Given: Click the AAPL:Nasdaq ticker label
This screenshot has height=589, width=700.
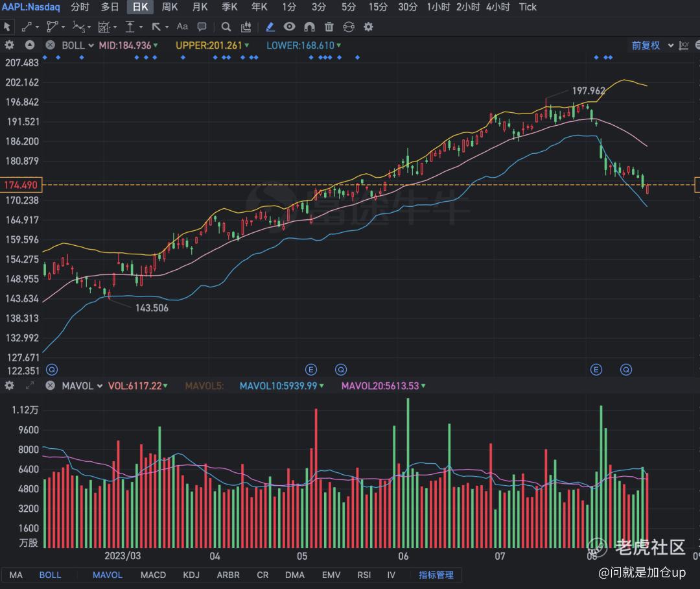Looking at the screenshot, I should (31, 7).
